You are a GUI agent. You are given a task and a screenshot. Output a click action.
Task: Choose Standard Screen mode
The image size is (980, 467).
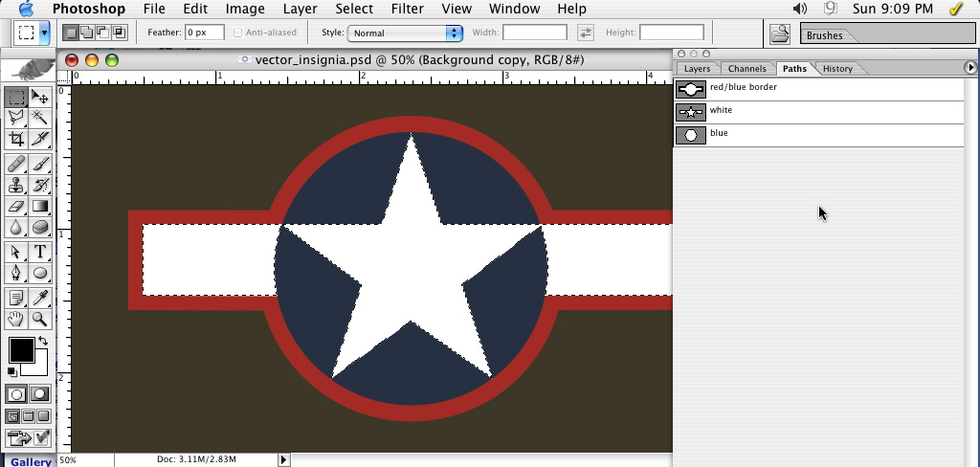click(x=12, y=416)
